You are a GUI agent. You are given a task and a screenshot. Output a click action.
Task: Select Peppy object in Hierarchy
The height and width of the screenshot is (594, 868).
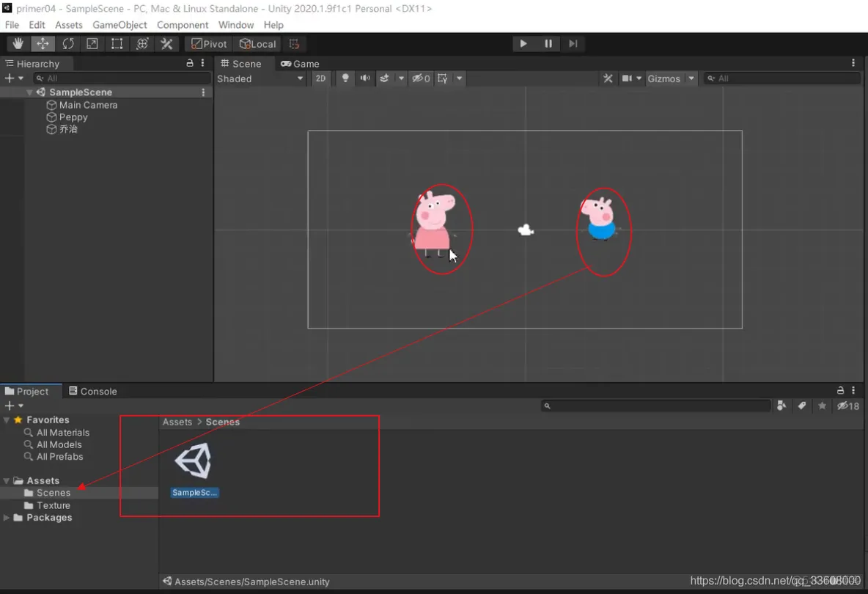[73, 117]
